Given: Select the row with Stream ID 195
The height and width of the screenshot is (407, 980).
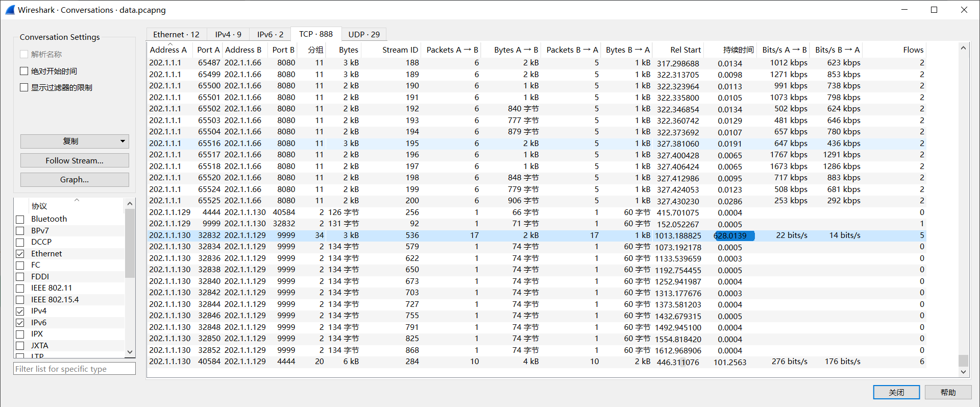Looking at the screenshot, I should pos(536,143).
